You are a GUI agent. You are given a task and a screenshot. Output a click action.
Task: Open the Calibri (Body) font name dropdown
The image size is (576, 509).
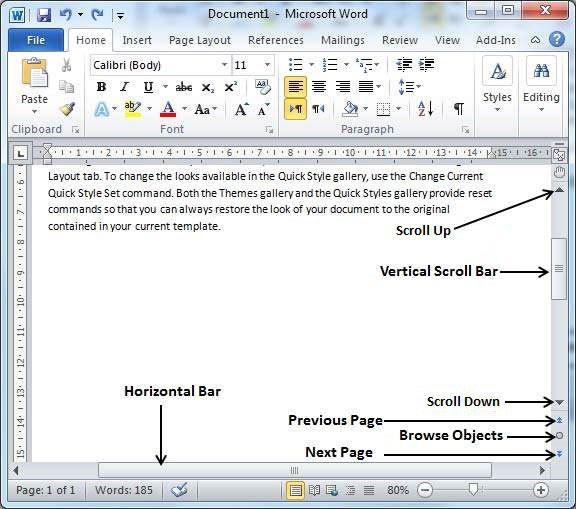(224, 65)
